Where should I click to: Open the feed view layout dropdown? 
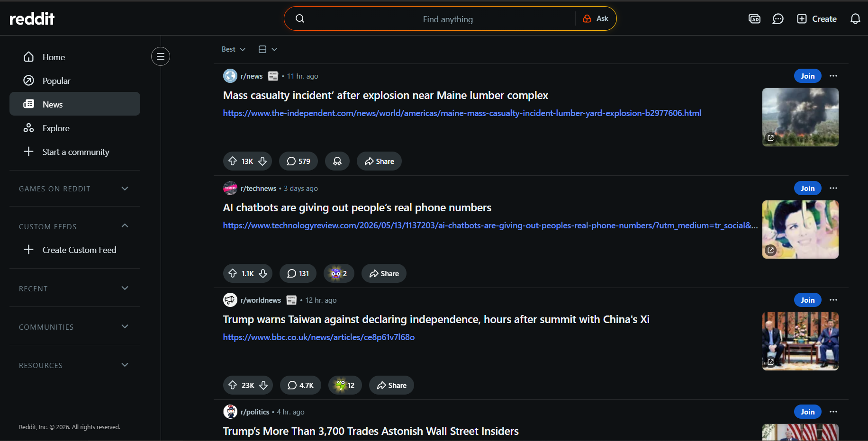click(x=268, y=49)
